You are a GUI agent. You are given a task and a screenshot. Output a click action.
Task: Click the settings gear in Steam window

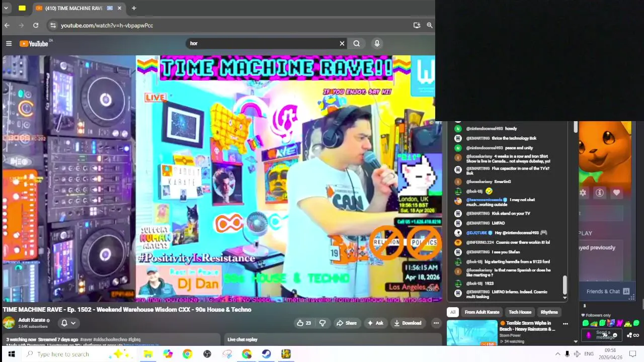coord(583,193)
